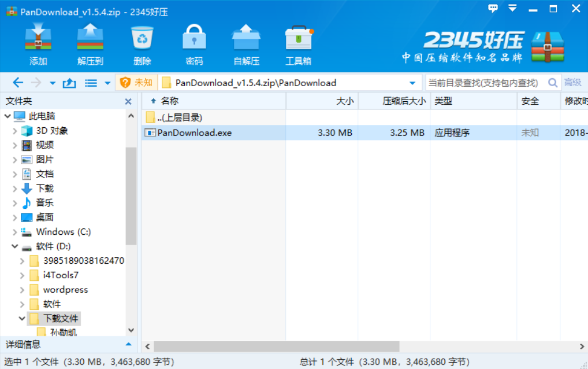Select 软件 (D:) drive in tree
Screen dimensions: 588x369
[x=53, y=246]
